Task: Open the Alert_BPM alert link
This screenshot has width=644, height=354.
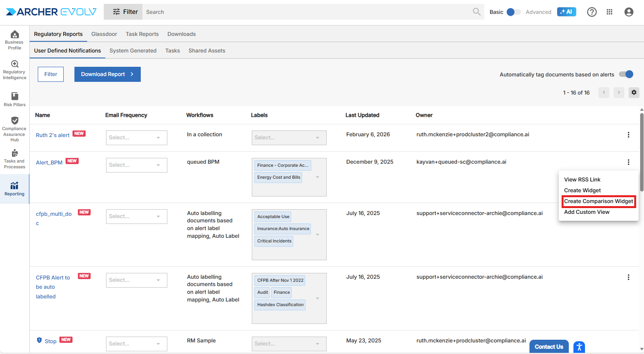Action: pyautogui.click(x=49, y=163)
